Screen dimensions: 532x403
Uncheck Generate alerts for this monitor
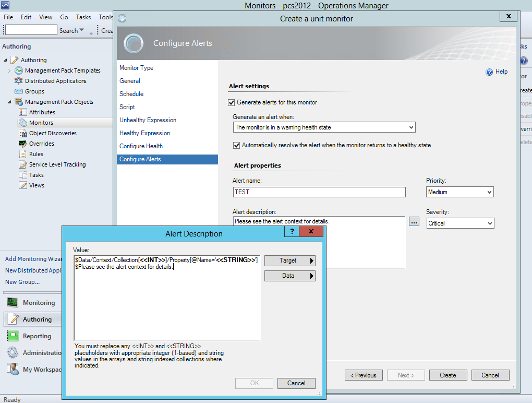[231, 102]
